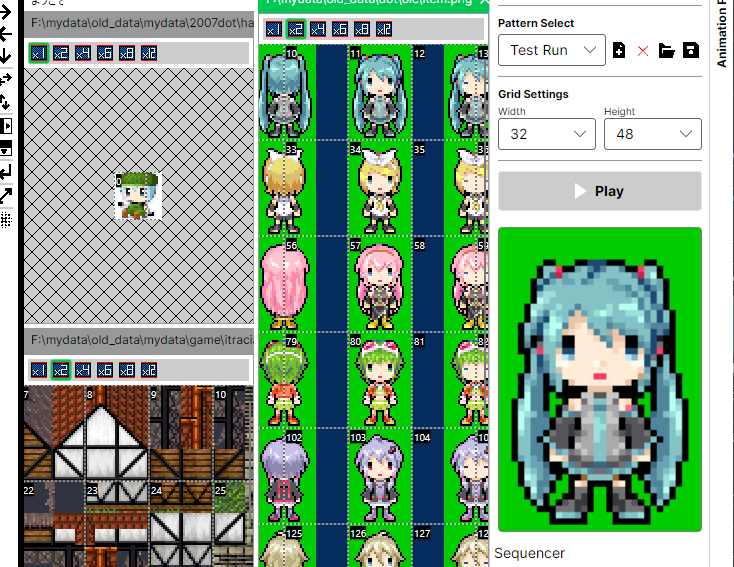Select sprite cell 11, front-facing Miku
The height and width of the screenshot is (567, 734).
tap(380, 92)
